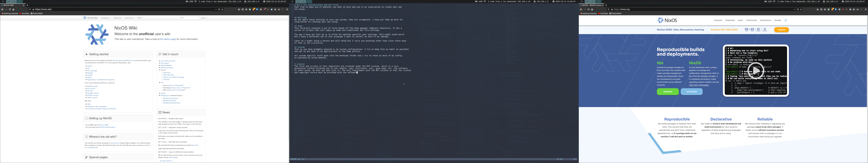This screenshot has width=868, height=163.
Task: Open the FAQ link under See also
Action: 89,104
